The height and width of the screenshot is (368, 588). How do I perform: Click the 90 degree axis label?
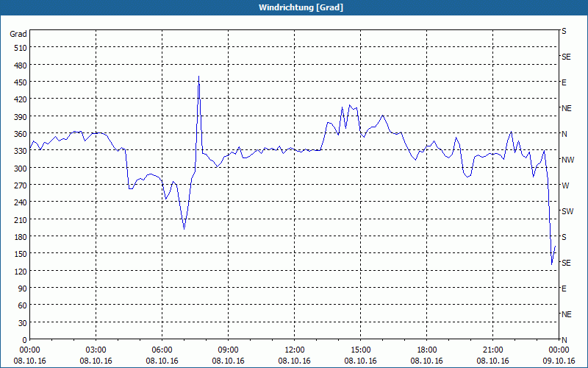coord(23,289)
